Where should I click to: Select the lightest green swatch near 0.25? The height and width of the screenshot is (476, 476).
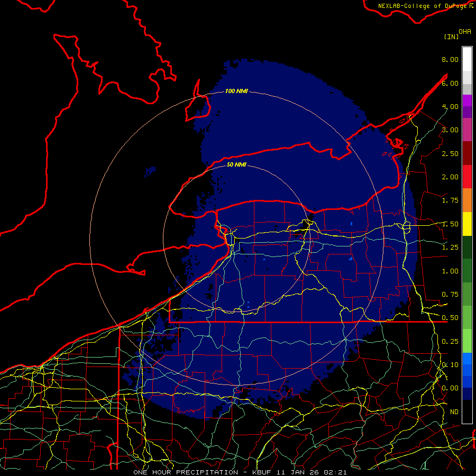[x=467, y=341]
